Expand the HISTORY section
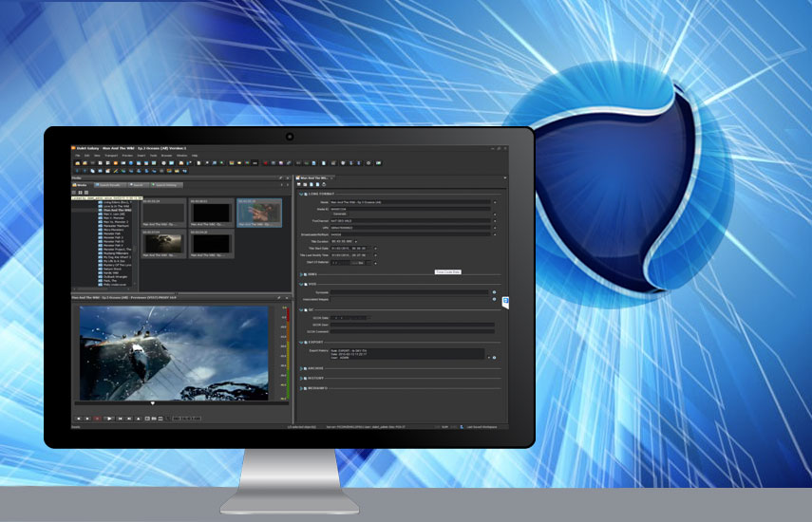 click(301, 378)
